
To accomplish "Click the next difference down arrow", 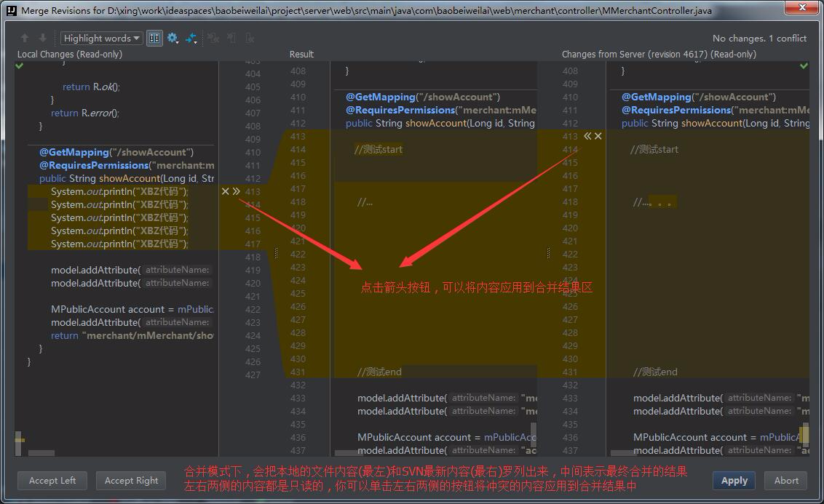I will 43,37.
